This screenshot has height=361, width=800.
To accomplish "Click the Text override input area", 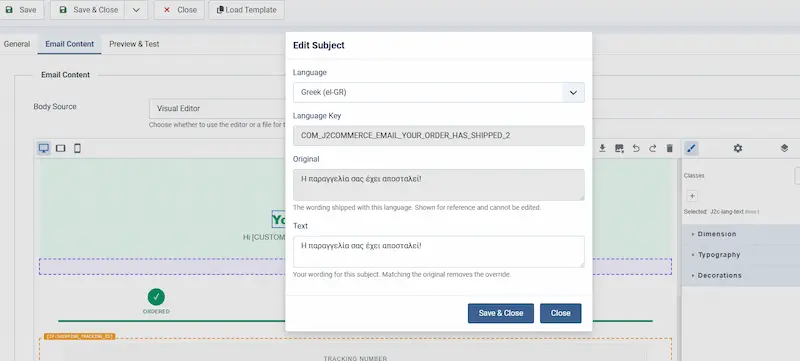I will click(x=439, y=251).
